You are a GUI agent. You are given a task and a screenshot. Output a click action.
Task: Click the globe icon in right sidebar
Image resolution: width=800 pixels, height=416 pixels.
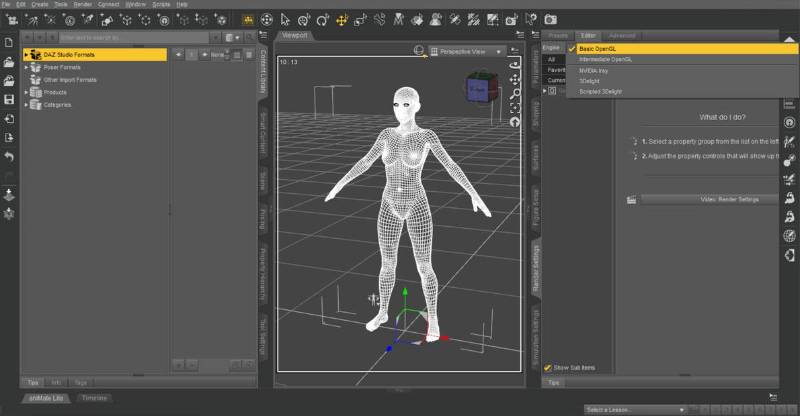point(789,235)
